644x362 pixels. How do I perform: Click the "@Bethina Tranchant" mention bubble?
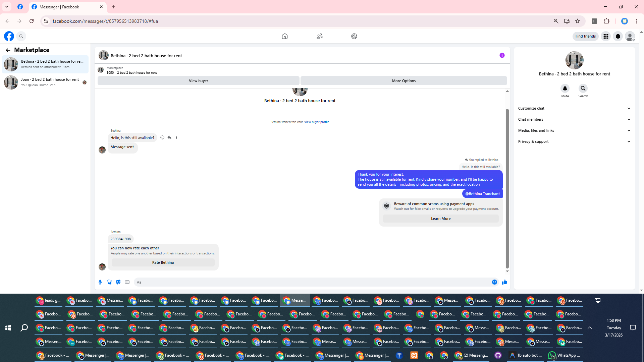click(x=482, y=194)
